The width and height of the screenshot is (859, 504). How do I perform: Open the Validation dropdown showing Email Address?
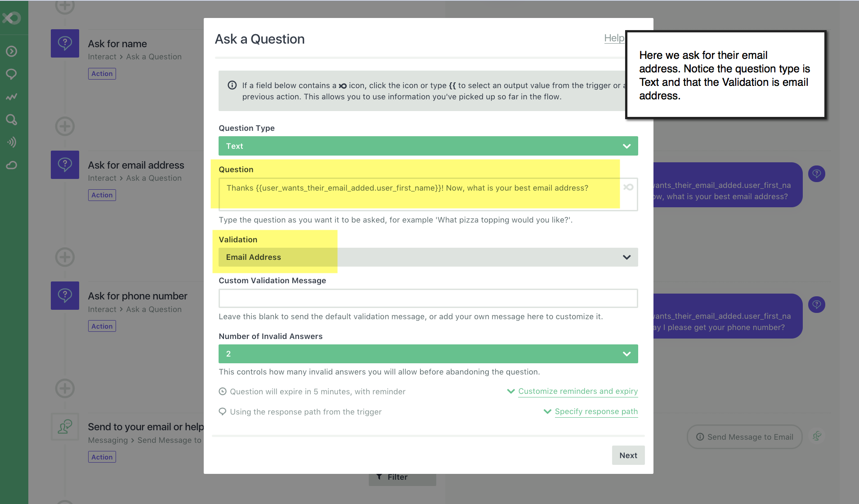428,257
